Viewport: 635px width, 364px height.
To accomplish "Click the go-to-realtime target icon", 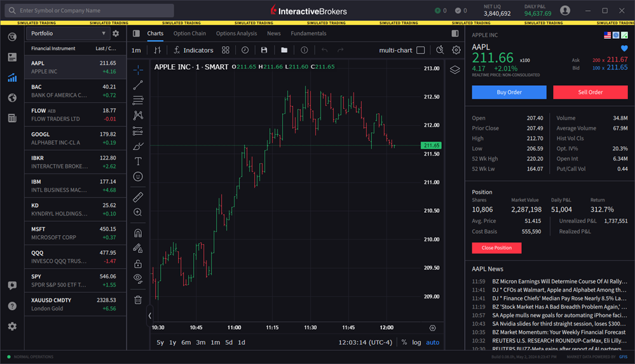I will tap(432, 328).
